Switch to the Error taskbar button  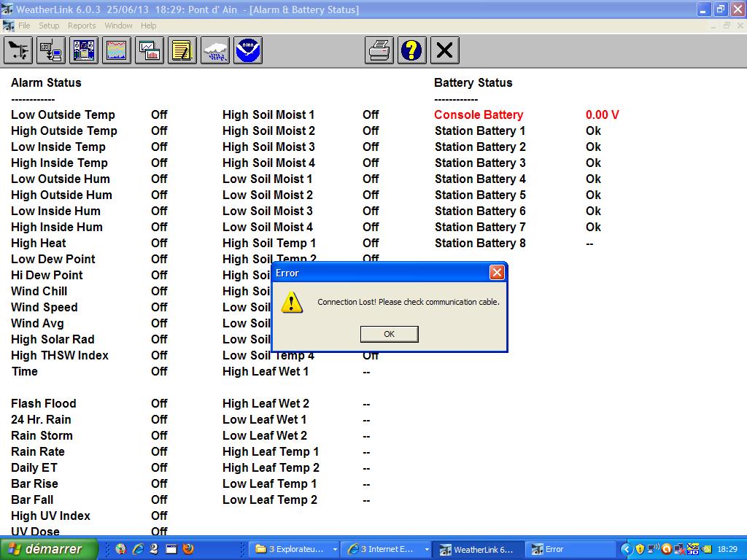point(570,550)
